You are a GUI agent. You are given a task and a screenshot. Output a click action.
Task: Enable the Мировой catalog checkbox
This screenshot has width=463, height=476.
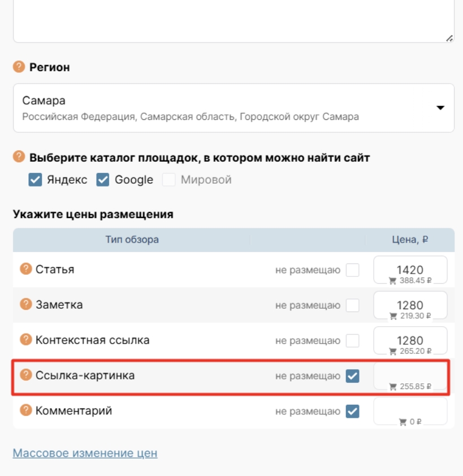[x=168, y=180]
